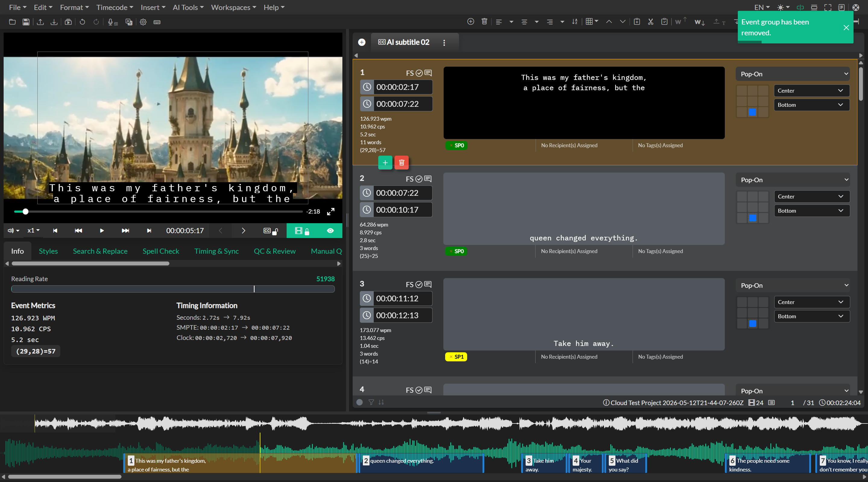Viewport: 868px width, 482px height.
Task: Open AI subtitle 02 options kebab menu
Action: pyautogui.click(x=444, y=43)
